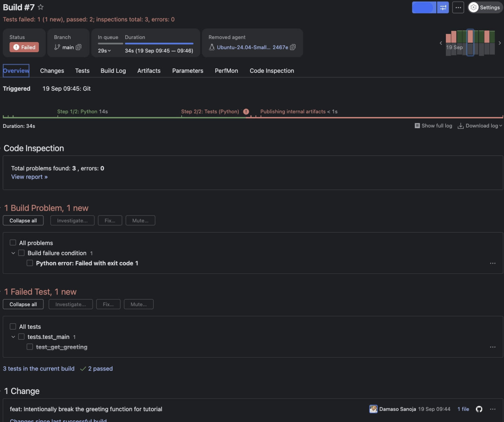Click Investigate under Build Problem
Screen dimensions: 504x422
click(72, 221)
